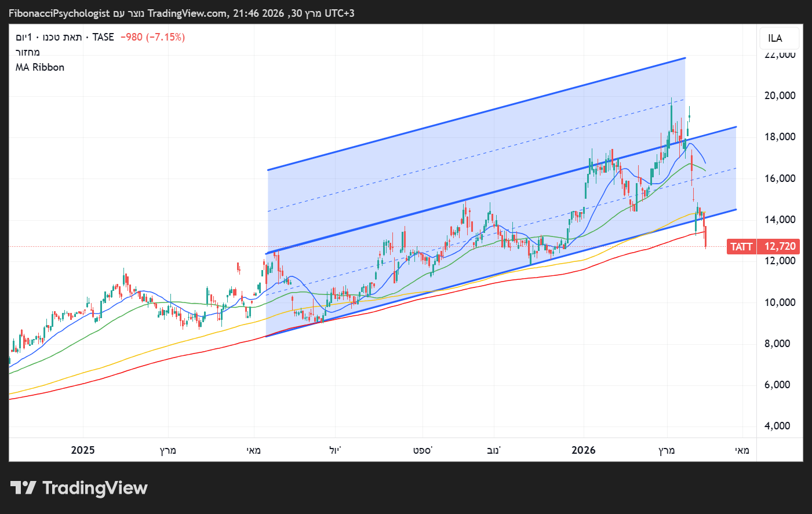The image size is (812, 514).
Task: Click the יול' month label on time axis
Action: 335,450
